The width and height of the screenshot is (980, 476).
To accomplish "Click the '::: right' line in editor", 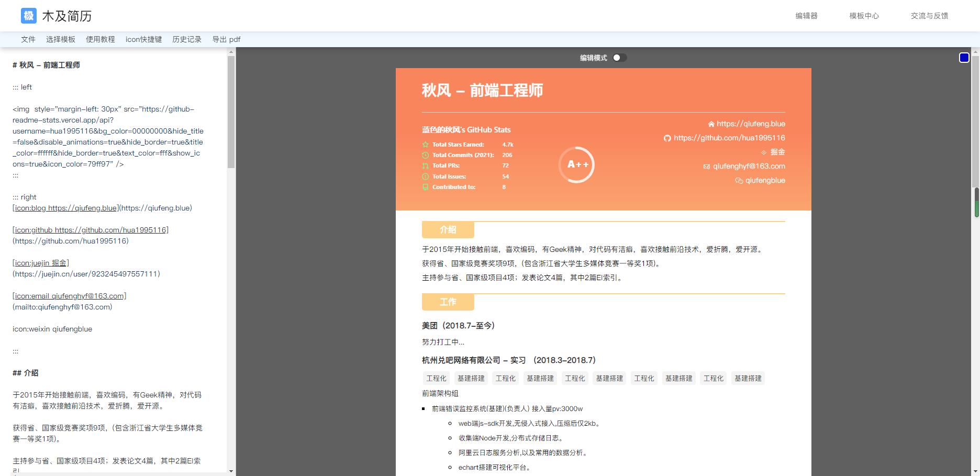I will pyautogui.click(x=25, y=197).
